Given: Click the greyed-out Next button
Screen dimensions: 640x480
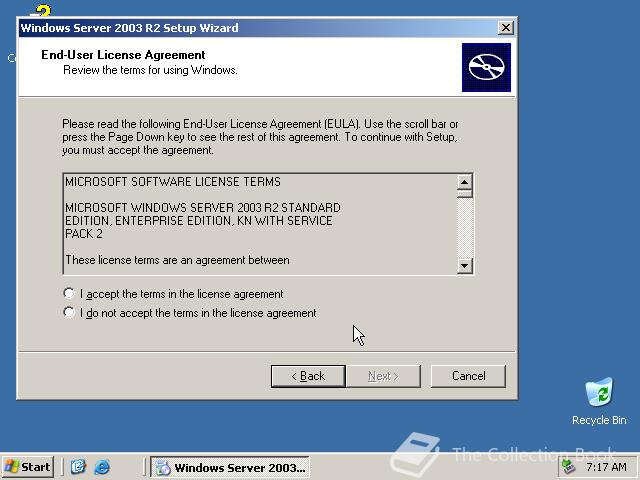Looking at the screenshot, I should 383,376.
